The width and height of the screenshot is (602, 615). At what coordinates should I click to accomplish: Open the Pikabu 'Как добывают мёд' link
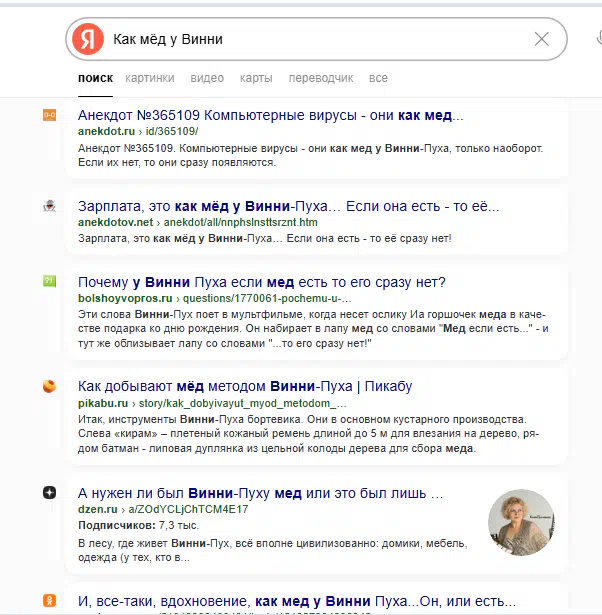245,386
